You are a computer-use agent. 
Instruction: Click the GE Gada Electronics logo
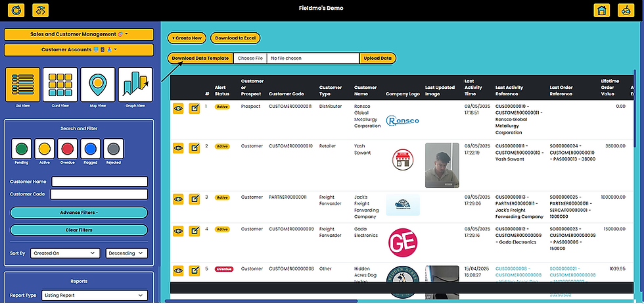click(x=403, y=243)
